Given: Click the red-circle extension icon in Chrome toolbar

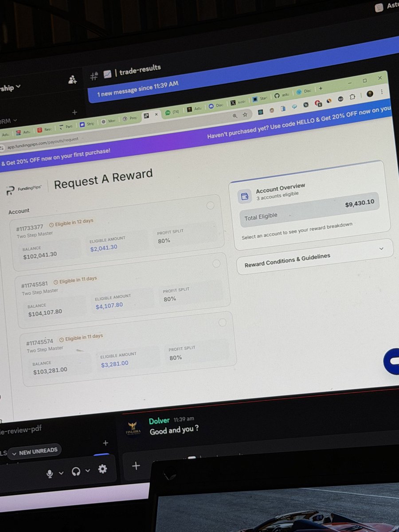Looking at the screenshot, I should [318, 103].
